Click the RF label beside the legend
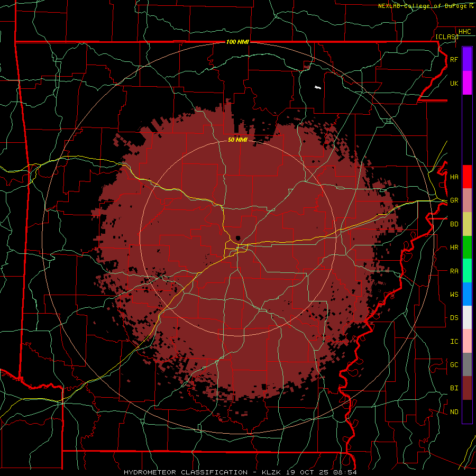The width and height of the screenshot is (476, 476). click(454, 60)
